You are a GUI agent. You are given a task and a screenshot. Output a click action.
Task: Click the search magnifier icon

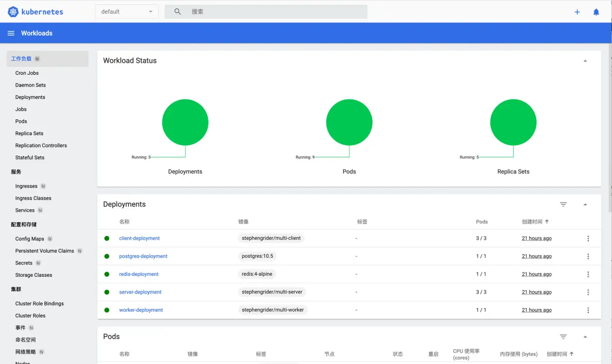(177, 12)
